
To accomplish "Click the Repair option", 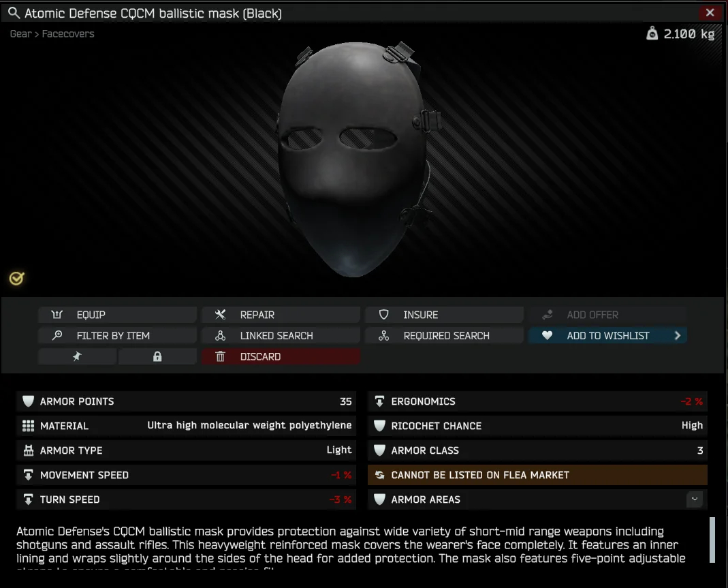I will 281,315.
